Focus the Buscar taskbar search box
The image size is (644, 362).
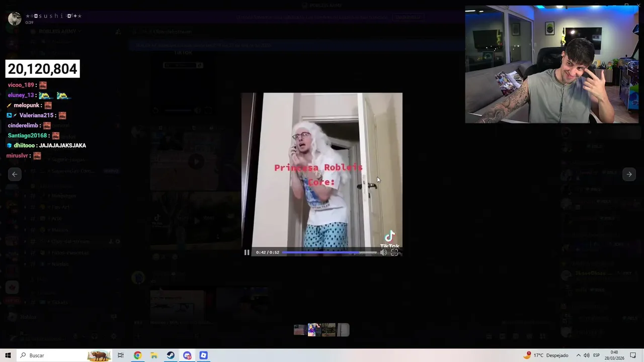point(64,355)
